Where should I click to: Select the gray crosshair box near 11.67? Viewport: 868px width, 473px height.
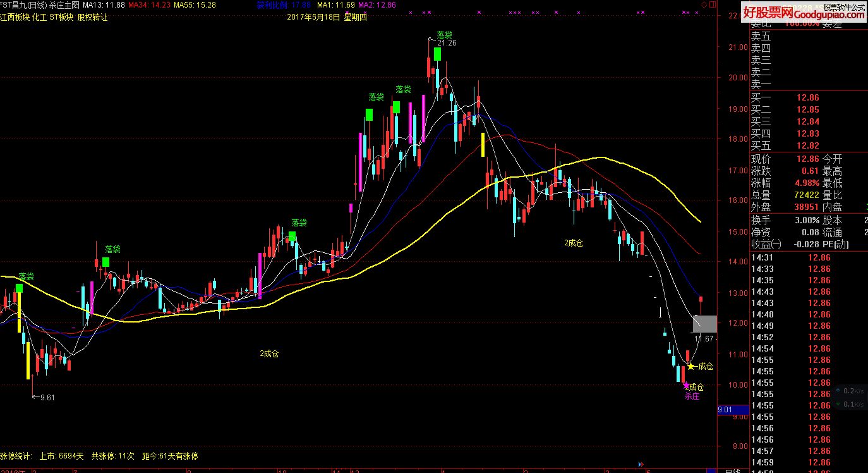tap(705, 324)
